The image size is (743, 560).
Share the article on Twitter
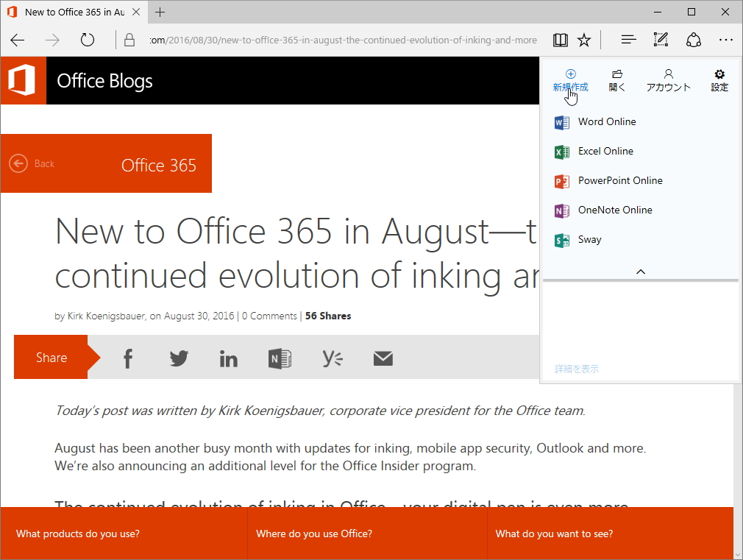pos(178,358)
